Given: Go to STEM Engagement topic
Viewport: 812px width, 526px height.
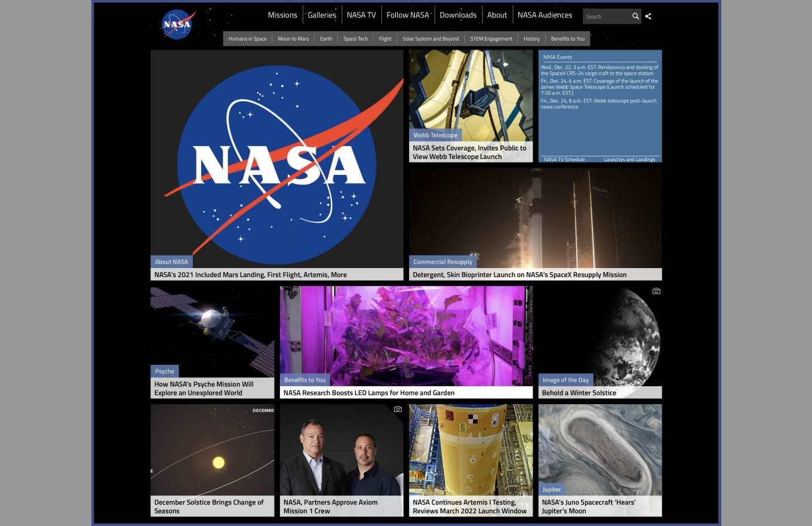Looking at the screenshot, I should pos(491,39).
